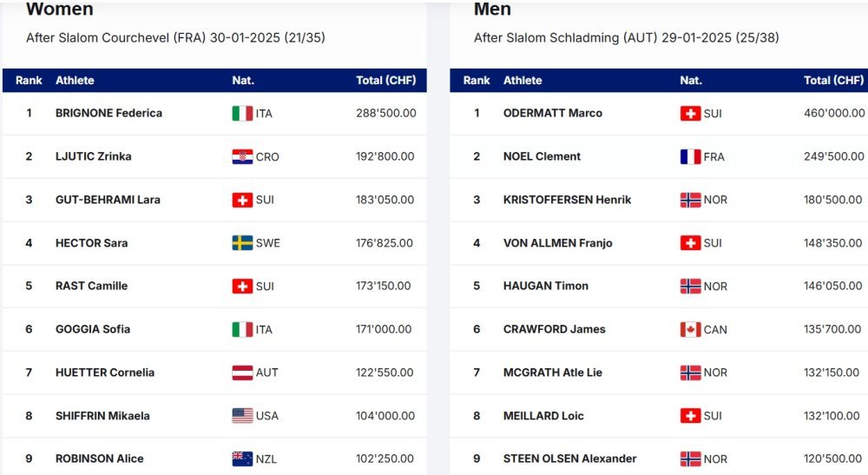Viewport: 868px width, 475px height.
Task: Click Norway flag beside KRISTOFFERSEN Henrik
Action: (x=690, y=200)
